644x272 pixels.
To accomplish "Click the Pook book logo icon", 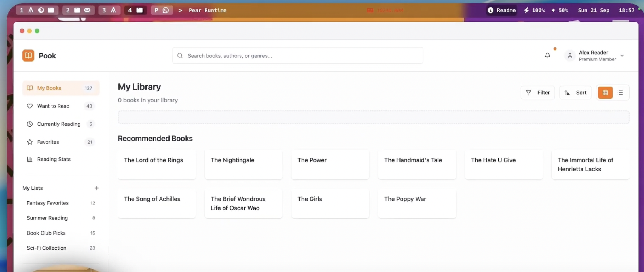I will (28, 55).
